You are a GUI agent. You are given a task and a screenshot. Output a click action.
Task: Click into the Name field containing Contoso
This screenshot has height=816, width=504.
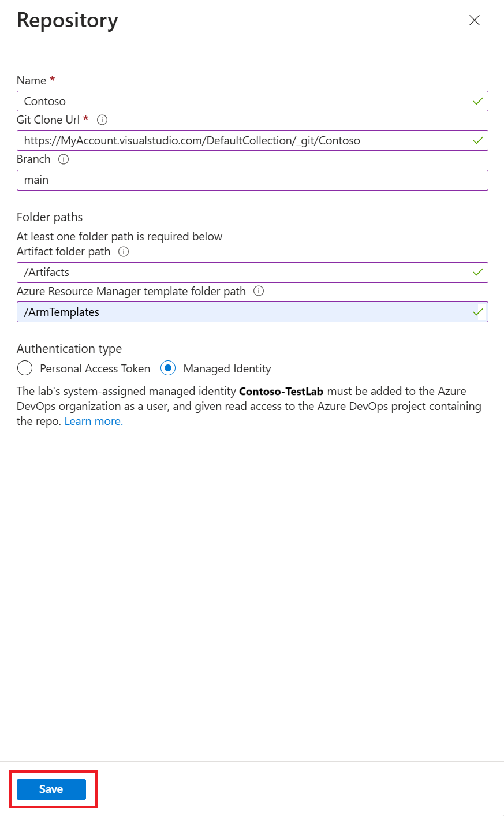[252, 101]
